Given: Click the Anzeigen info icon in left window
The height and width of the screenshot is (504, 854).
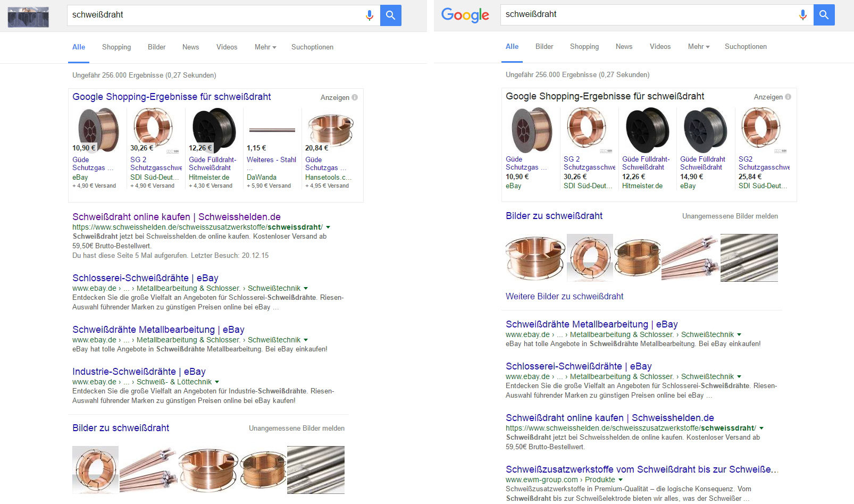Looking at the screenshot, I should coord(355,97).
